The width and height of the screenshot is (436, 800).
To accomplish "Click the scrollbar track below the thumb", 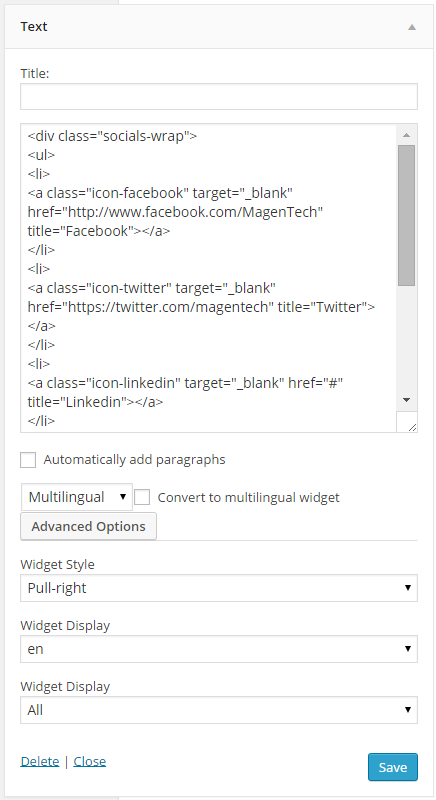I will (406, 338).
